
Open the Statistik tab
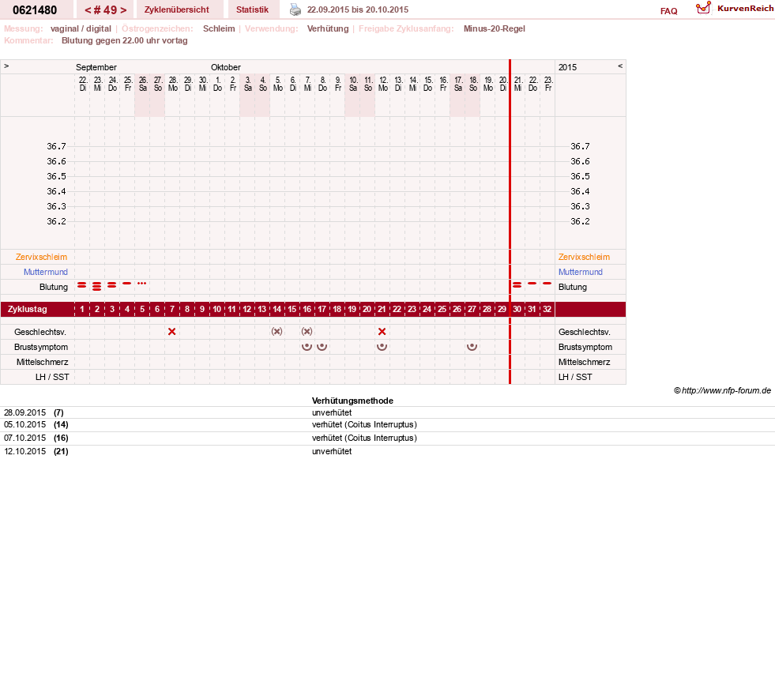coord(253,9)
